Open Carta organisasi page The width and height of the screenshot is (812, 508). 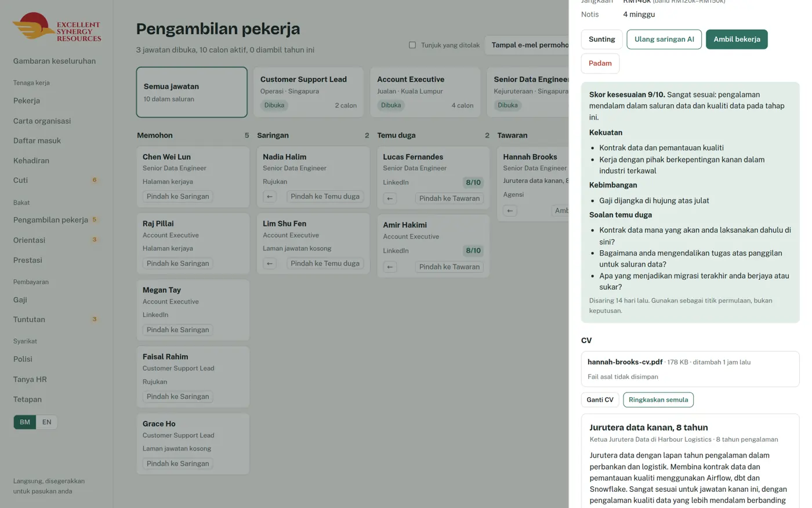(42, 121)
